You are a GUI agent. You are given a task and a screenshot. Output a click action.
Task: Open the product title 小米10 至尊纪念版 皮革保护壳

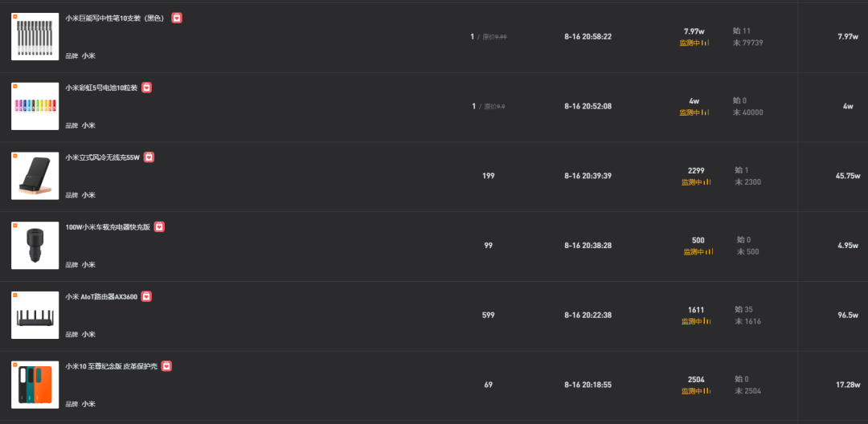click(x=111, y=366)
